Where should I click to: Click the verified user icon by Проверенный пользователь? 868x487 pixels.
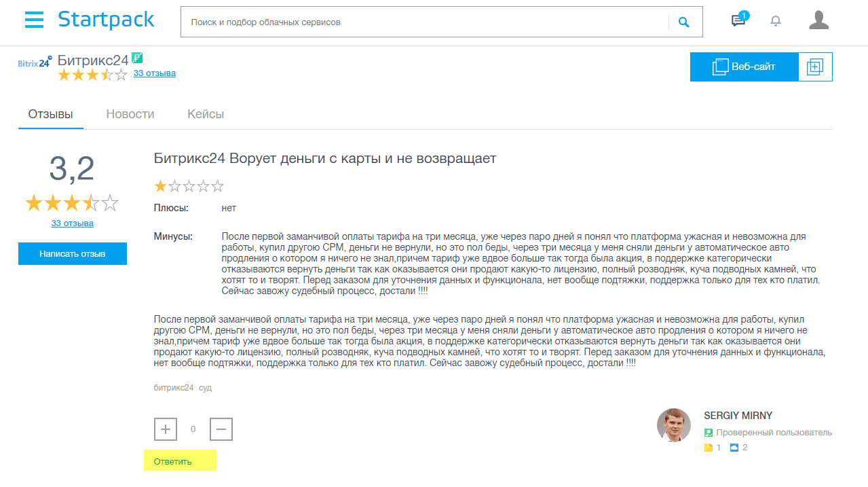click(709, 433)
